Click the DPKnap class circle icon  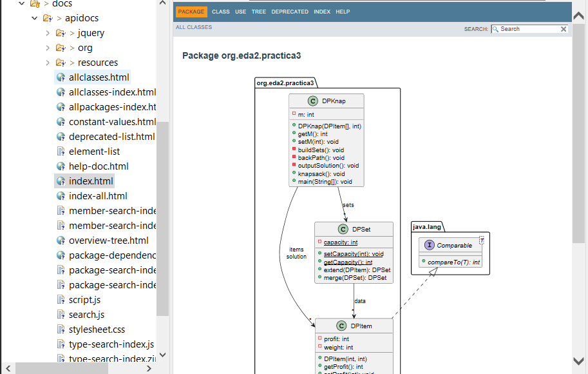[313, 101]
